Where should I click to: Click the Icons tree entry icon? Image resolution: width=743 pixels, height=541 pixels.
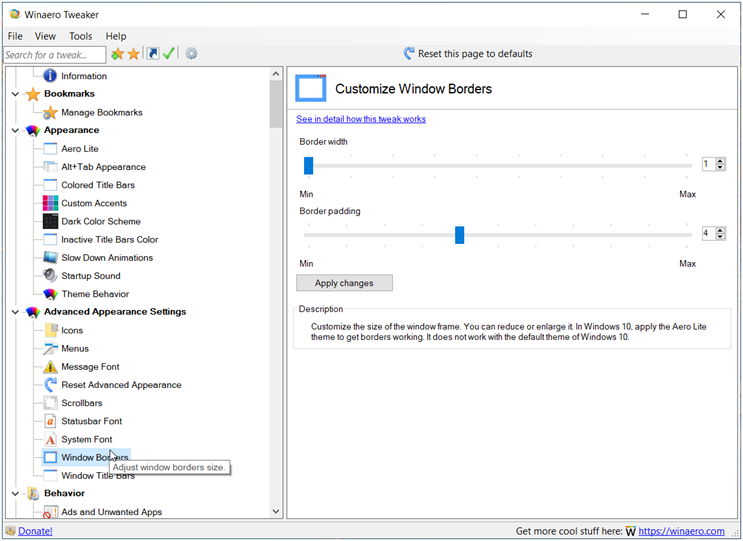coord(50,330)
